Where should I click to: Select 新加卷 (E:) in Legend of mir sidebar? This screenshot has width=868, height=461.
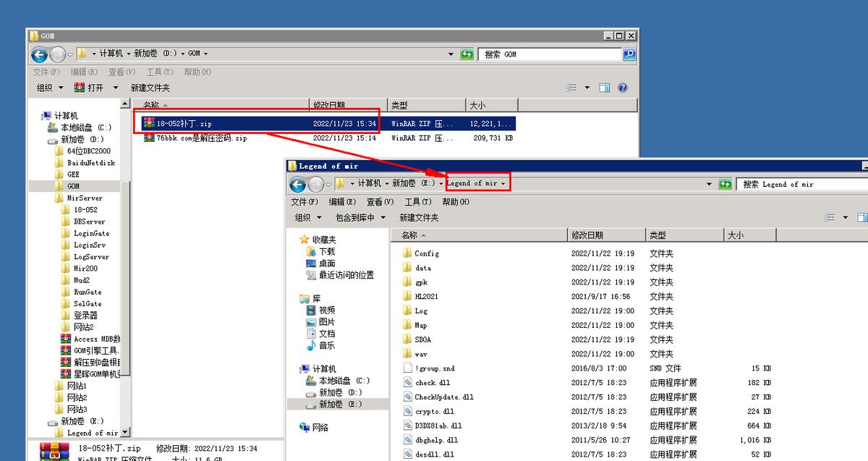333,404
